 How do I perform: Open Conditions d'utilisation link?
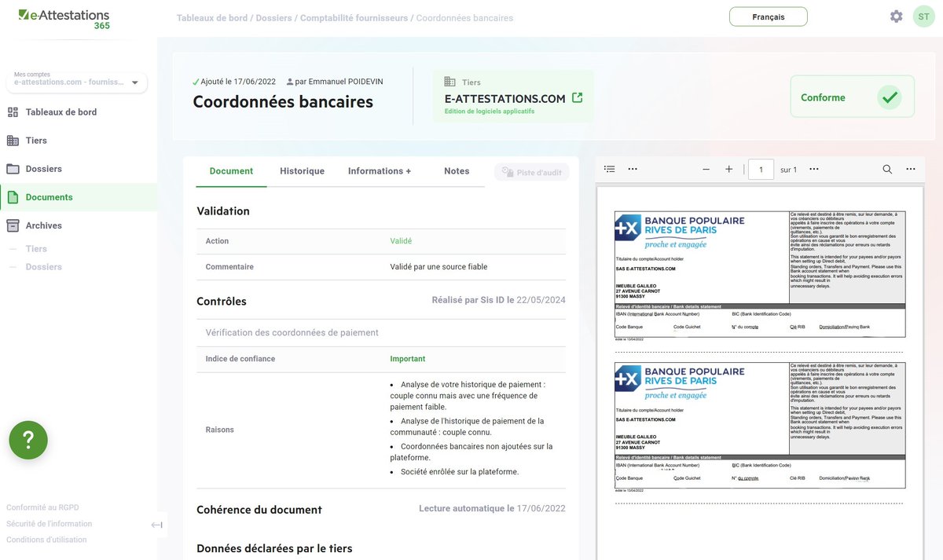pos(46,540)
